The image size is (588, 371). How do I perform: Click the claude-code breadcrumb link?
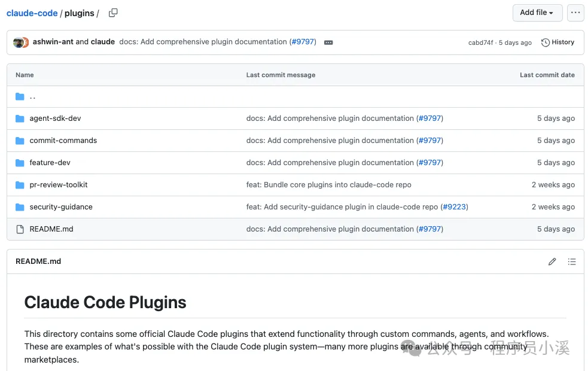pos(32,13)
